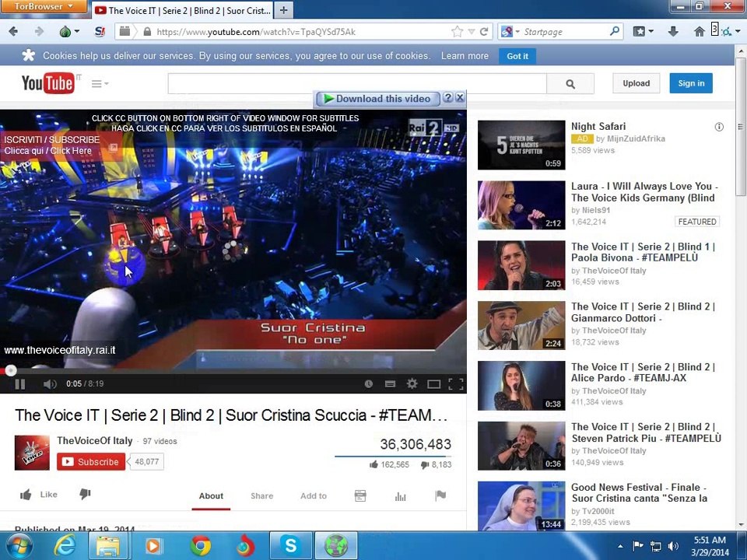Open TheVoiceOf Italy channel name link
Screen dimensions: 747x560
tap(95, 440)
